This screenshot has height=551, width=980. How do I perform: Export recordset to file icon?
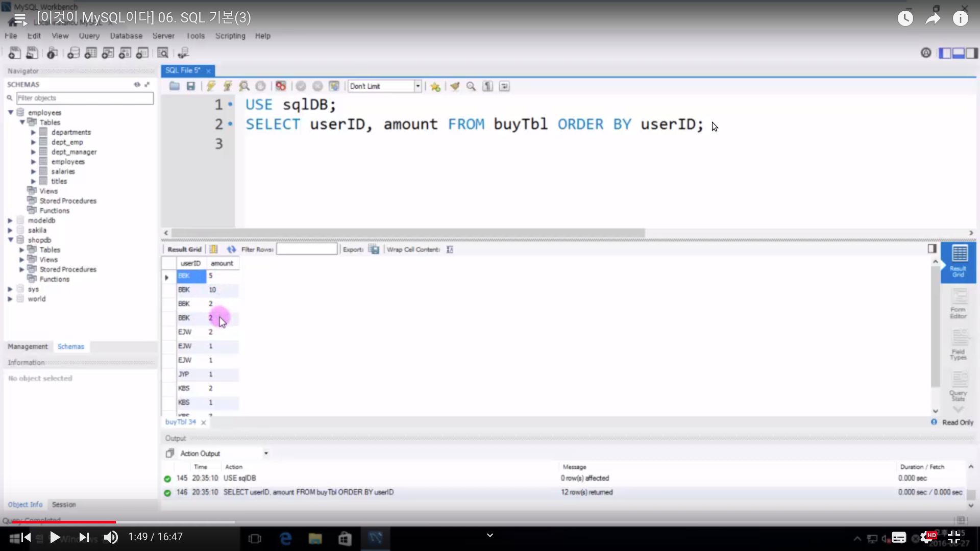point(374,249)
